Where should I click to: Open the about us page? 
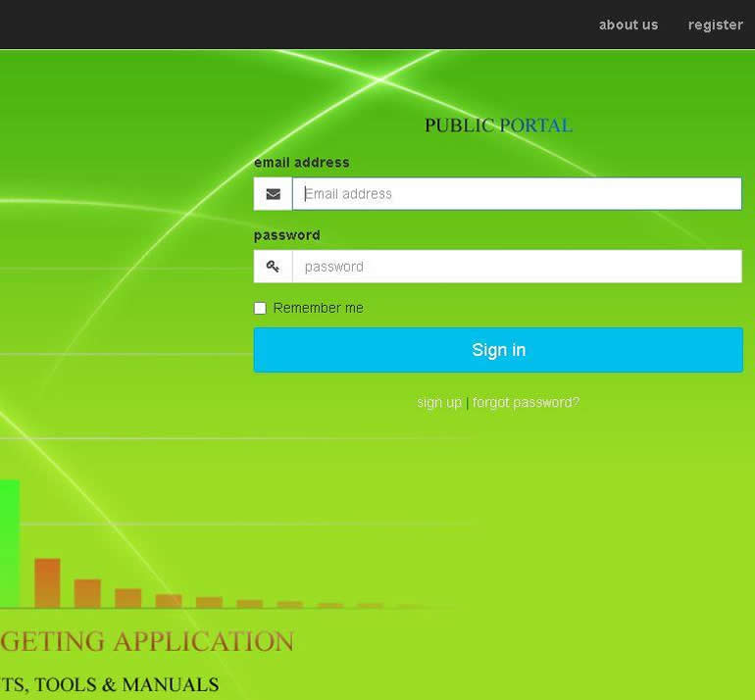coord(628,25)
